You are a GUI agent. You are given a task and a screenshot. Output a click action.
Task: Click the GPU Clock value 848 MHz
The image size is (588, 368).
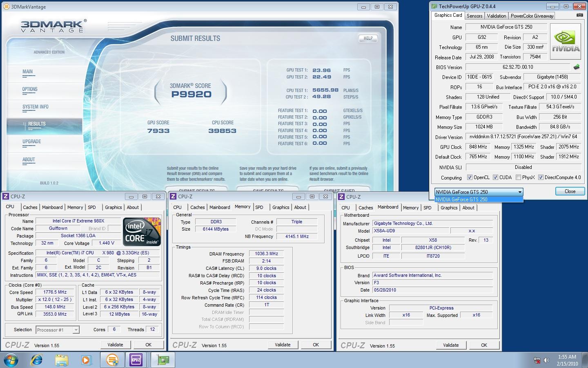tap(478, 147)
